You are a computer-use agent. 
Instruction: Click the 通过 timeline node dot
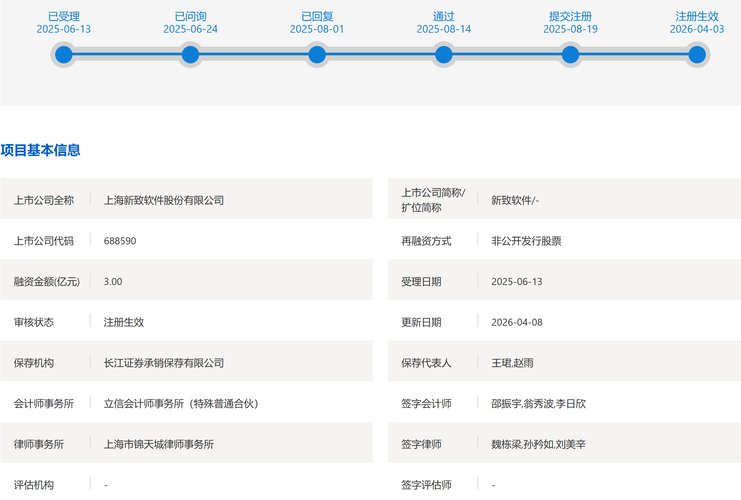click(444, 55)
